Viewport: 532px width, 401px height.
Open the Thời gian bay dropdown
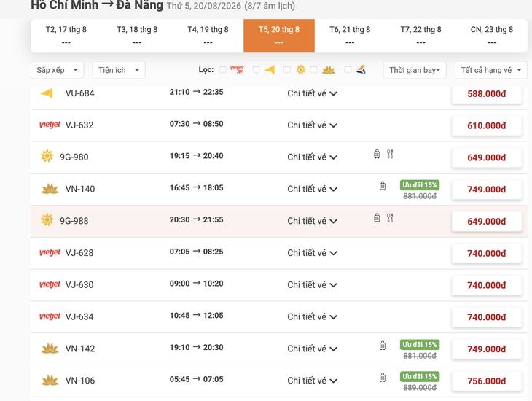click(415, 70)
